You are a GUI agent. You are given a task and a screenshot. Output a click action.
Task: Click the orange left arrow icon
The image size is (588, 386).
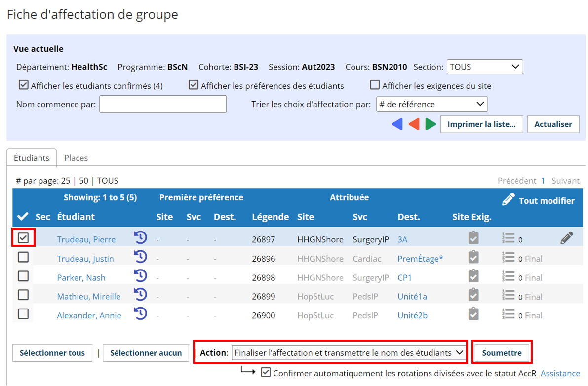414,124
